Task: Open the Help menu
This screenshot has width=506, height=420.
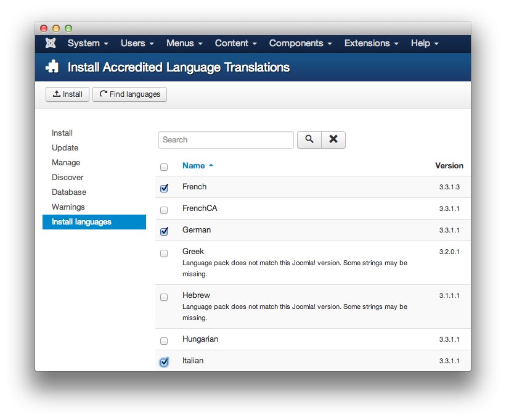Action: [x=423, y=43]
